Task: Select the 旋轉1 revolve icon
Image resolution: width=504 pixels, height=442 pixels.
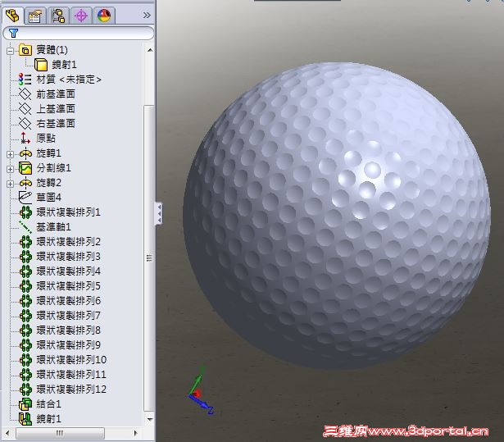Action: (25, 153)
